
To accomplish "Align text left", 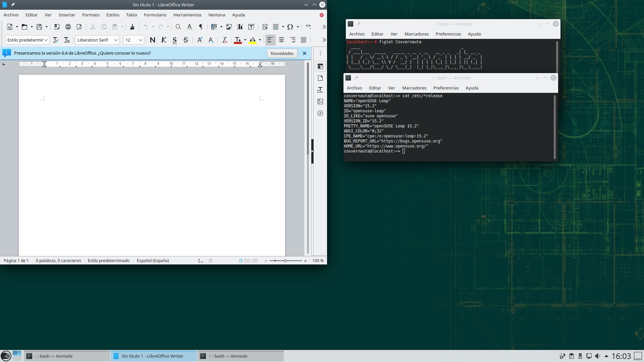I will [x=270, y=40].
